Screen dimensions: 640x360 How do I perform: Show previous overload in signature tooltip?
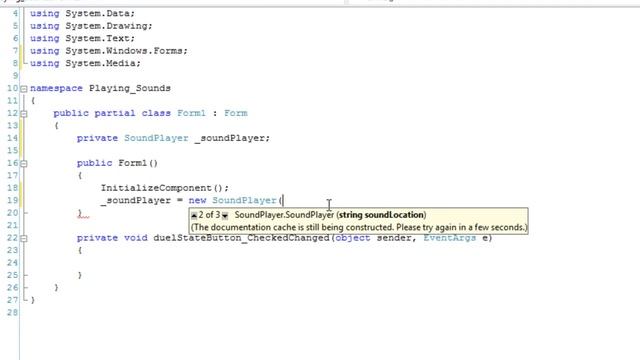tap(194, 215)
